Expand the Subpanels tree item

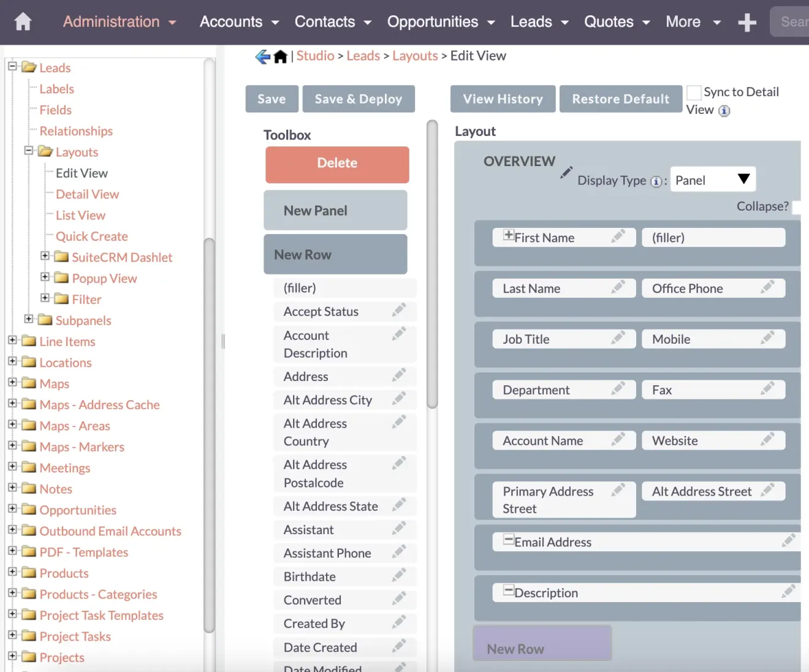coord(28,320)
